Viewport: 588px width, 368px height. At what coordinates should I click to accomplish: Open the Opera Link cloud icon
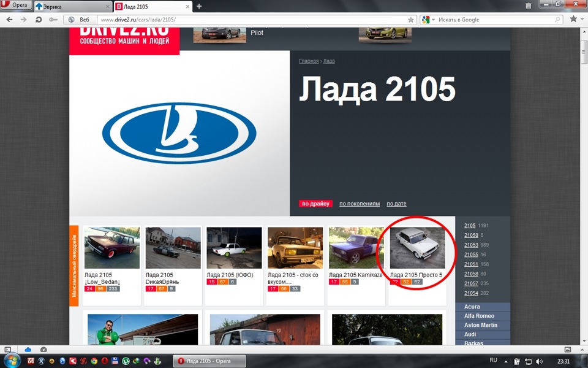pyautogui.click(x=28, y=349)
